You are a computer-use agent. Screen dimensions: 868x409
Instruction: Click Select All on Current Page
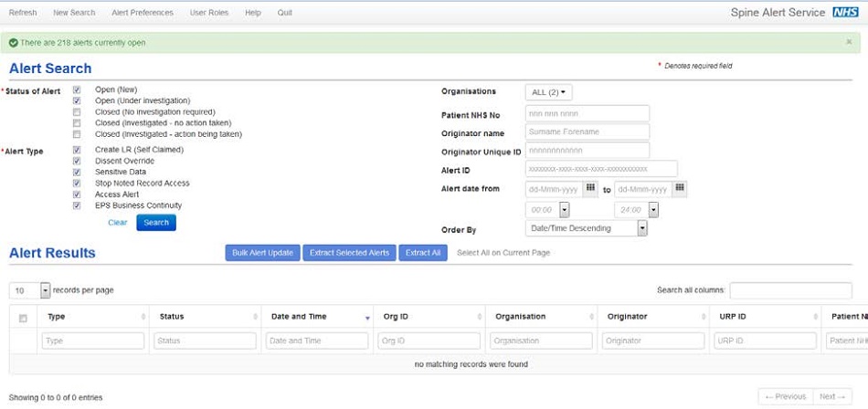(503, 253)
